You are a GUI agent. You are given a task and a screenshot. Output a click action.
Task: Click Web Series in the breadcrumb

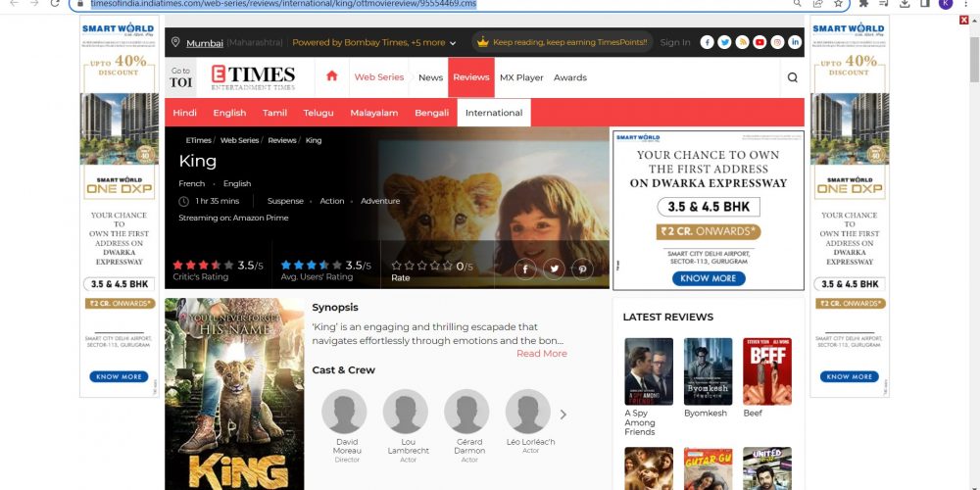click(x=239, y=140)
